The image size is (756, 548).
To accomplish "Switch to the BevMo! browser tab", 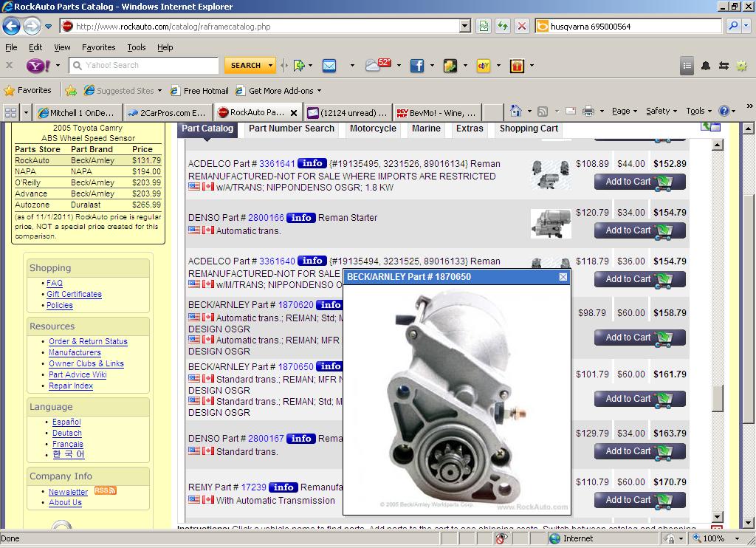I will (x=436, y=113).
